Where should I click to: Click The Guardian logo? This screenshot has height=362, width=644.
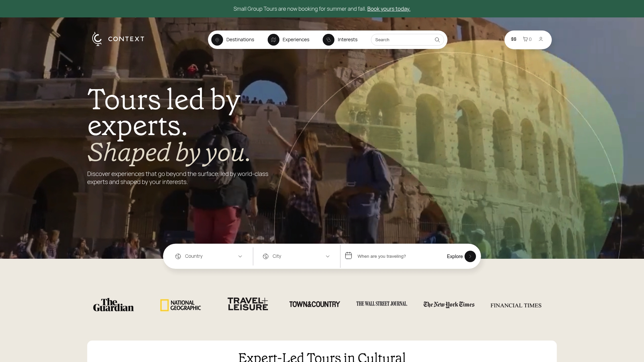tap(113, 305)
